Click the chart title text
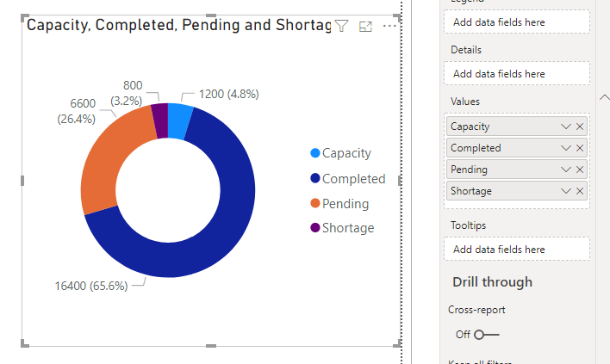The height and width of the screenshot is (364, 610). point(178,25)
